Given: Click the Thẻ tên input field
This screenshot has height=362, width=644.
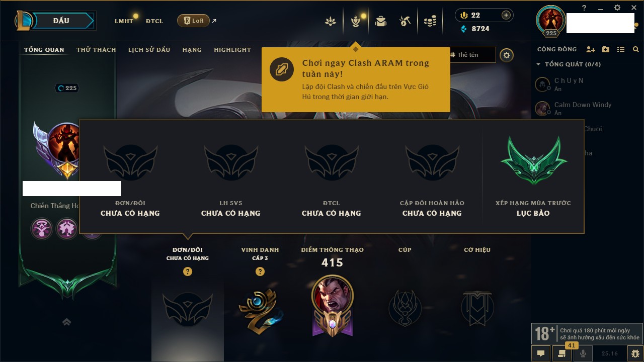Looking at the screenshot, I should [472, 55].
